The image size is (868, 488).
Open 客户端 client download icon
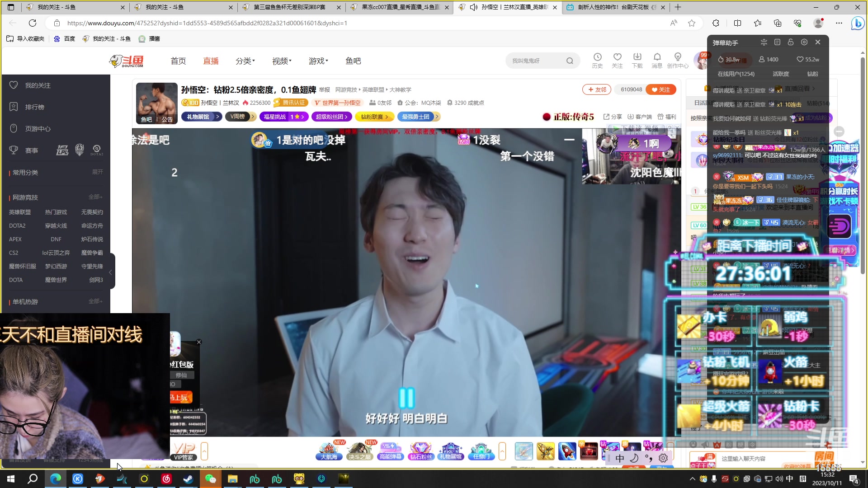click(640, 117)
